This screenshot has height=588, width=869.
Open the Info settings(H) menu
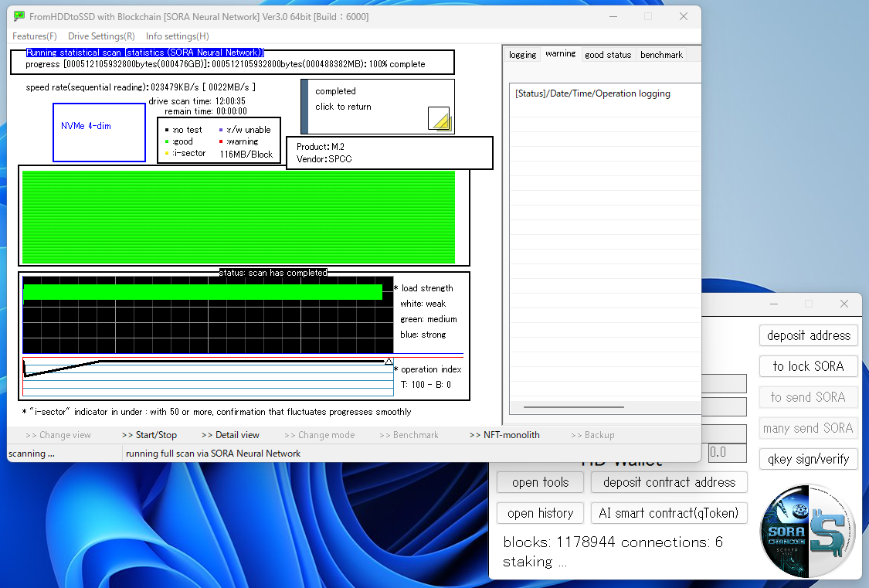[x=177, y=36]
